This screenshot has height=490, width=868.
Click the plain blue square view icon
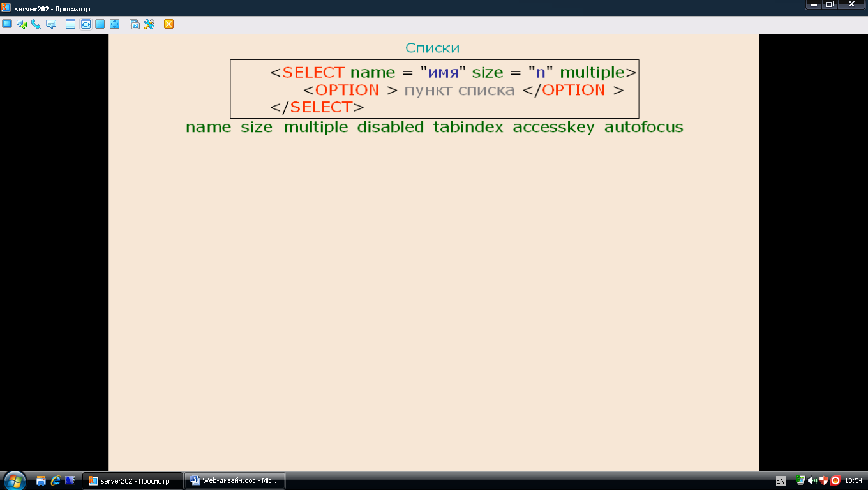tap(100, 24)
